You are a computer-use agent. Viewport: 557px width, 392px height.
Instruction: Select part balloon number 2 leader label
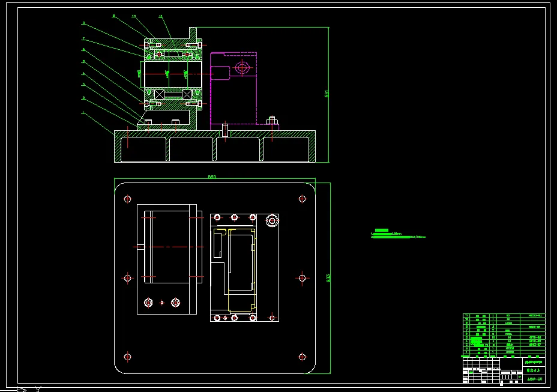coord(84,98)
